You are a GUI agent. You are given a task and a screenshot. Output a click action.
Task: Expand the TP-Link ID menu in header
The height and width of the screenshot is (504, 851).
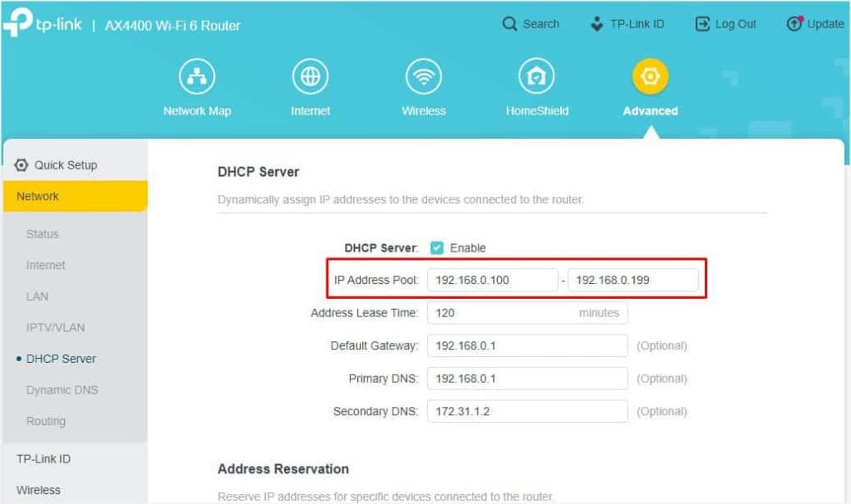pyautogui.click(x=627, y=24)
